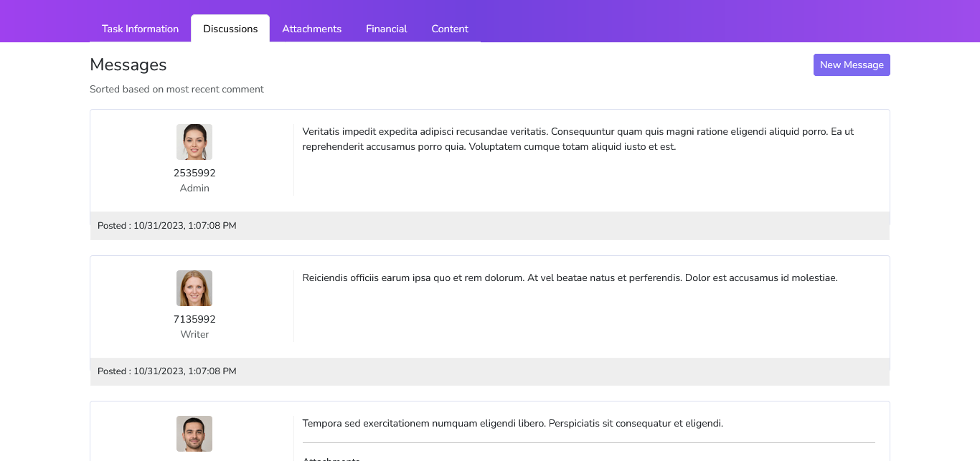Image resolution: width=980 pixels, height=461 pixels.
Task: Click the Posted timestamp under the Writer message
Action: [x=167, y=371]
